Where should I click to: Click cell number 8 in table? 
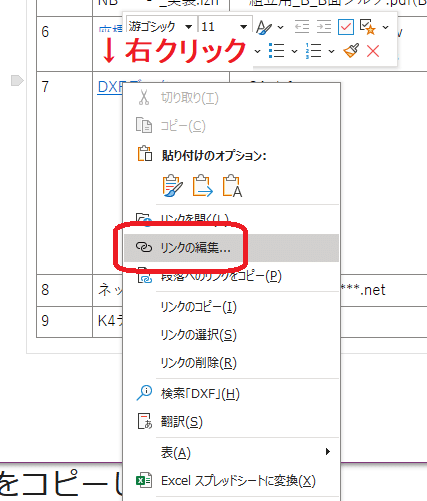pos(45,290)
